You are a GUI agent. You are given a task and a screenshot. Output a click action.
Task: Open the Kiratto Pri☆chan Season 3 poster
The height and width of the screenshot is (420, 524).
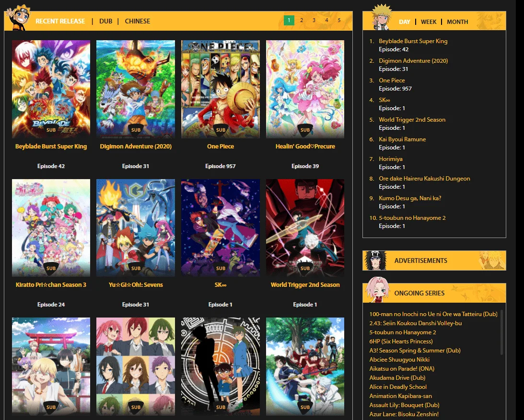[x=51, y=227]
